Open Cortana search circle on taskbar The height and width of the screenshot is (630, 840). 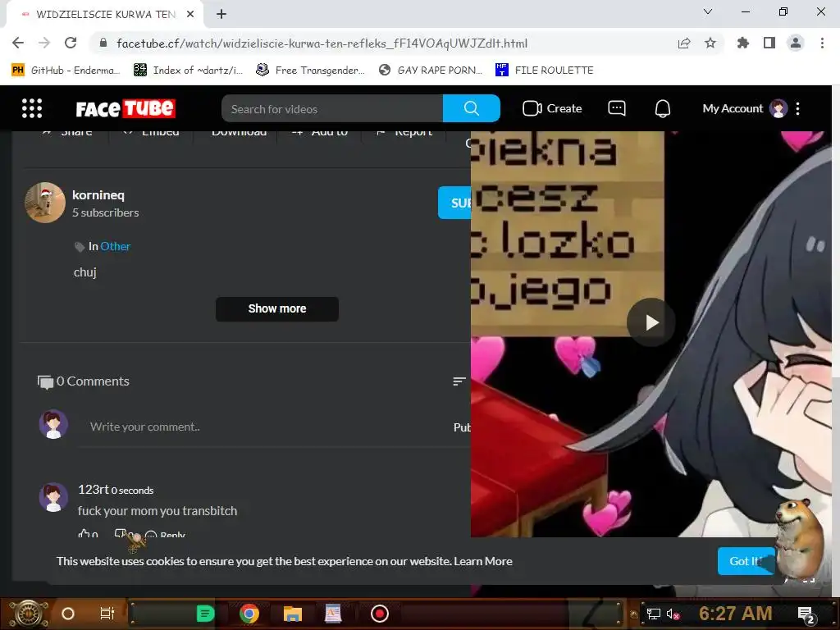(68, 614)
